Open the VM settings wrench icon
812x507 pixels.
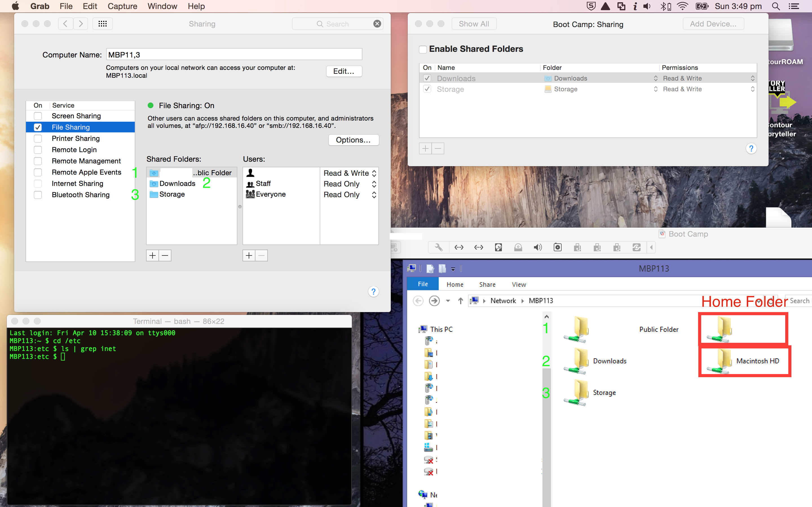coord(438,248)
